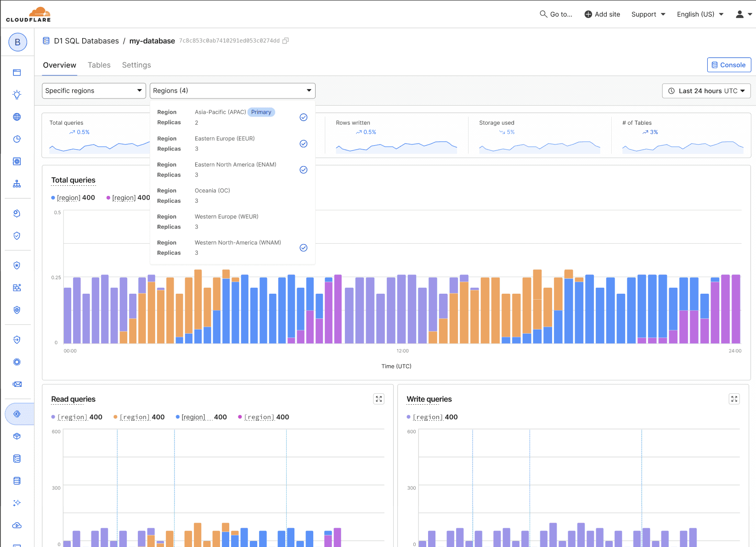Select the Oceania (OC) region row
The height and width of the screenshot is (547, 756).
pos(232,195)
